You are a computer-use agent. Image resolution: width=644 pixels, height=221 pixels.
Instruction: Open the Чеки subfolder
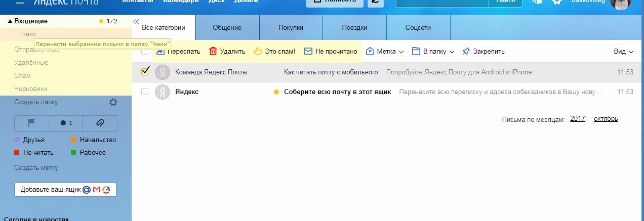coord(29,34)
